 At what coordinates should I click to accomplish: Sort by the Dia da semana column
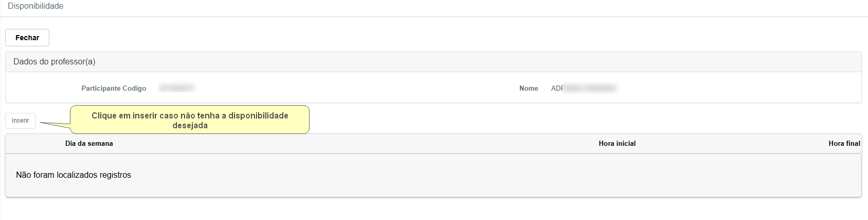click(89, 144)
